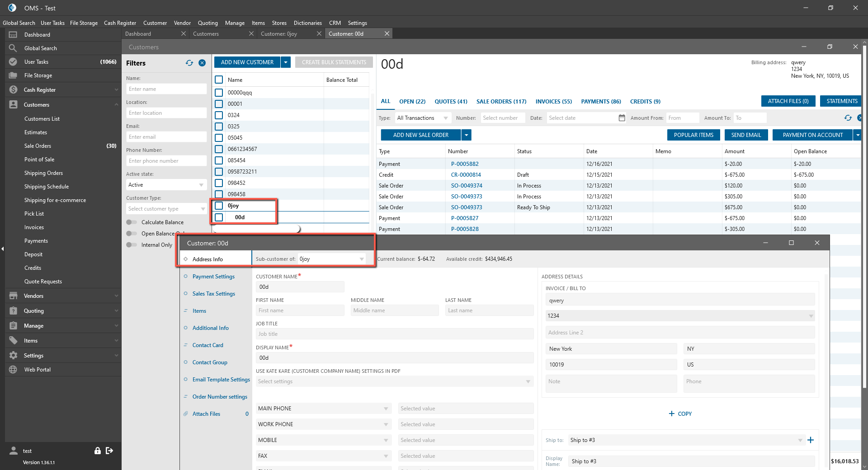Click the refresh filters icon

(x=189, y=63)
